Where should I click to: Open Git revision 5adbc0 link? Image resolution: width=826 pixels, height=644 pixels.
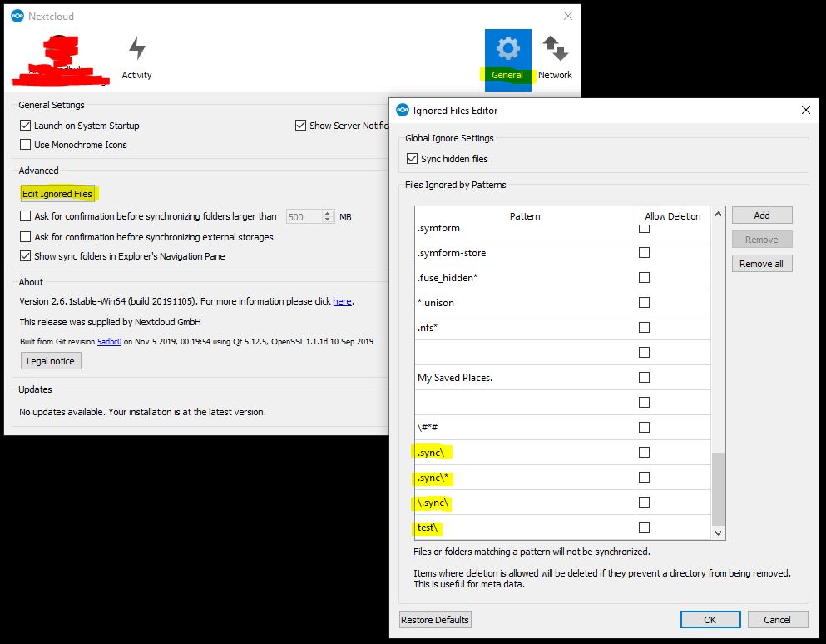[109, 341]
